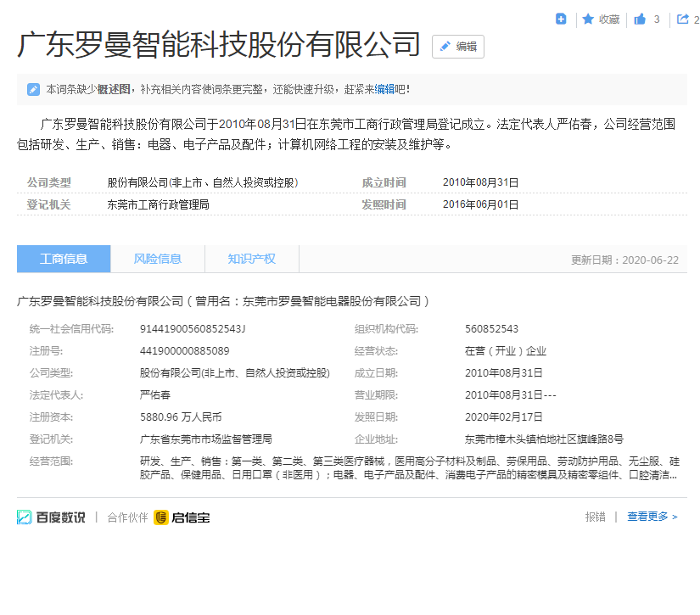Switch to the 知识产权 tab
The height and width of the screenshot is (615, 700).
pos(251,259)
